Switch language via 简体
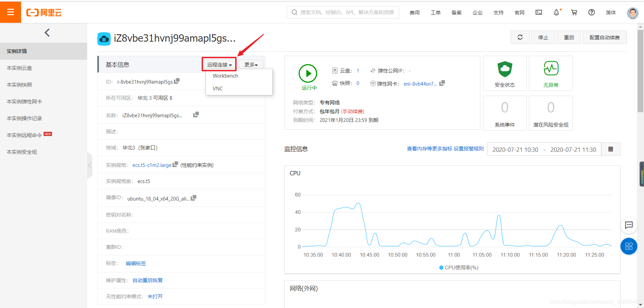The height and width of the screenshot is (308, 644). click(611, 12)
